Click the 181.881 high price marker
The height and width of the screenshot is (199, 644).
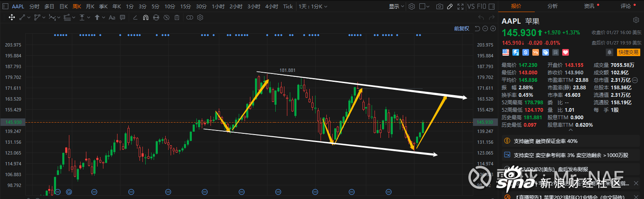[287, 70]
